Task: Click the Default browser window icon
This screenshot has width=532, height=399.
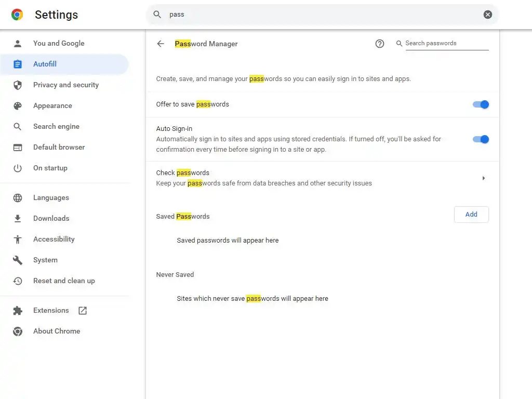Action: pos(18,147)
